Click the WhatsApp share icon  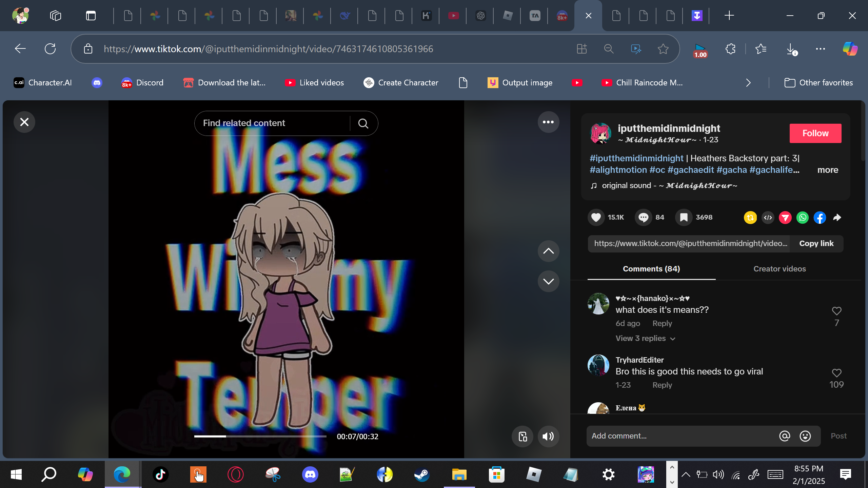pos(802,218)
